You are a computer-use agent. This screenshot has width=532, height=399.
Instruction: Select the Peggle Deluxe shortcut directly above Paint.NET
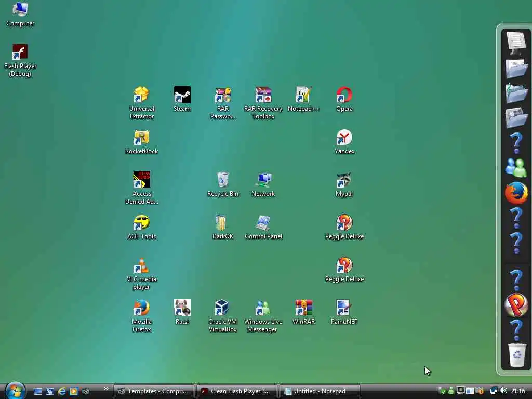tap(344, 270)
